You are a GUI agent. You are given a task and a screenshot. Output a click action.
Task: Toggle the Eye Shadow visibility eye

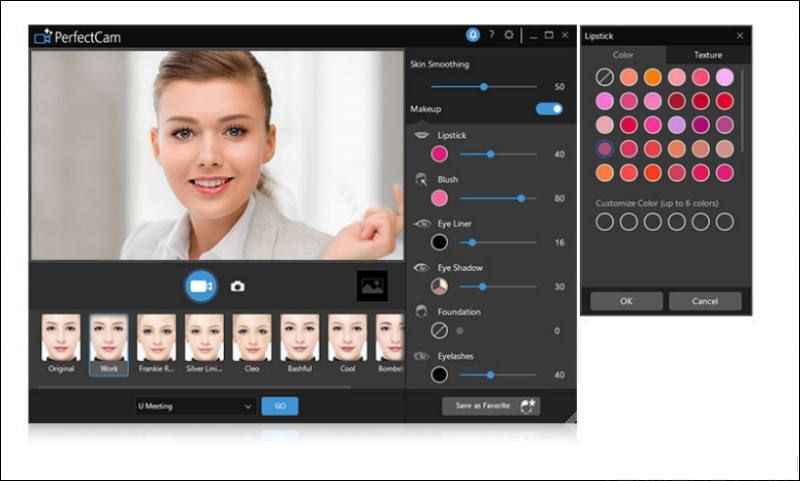422,268
